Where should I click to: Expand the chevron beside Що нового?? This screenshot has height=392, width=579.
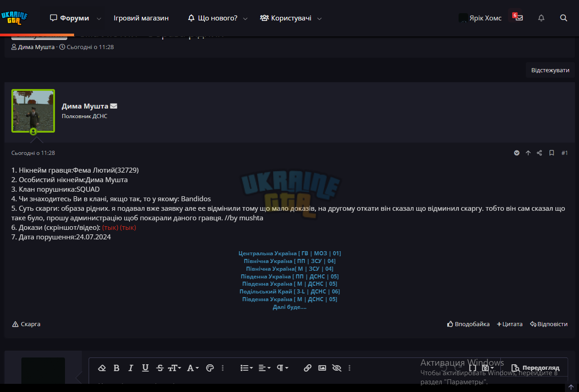245,19
